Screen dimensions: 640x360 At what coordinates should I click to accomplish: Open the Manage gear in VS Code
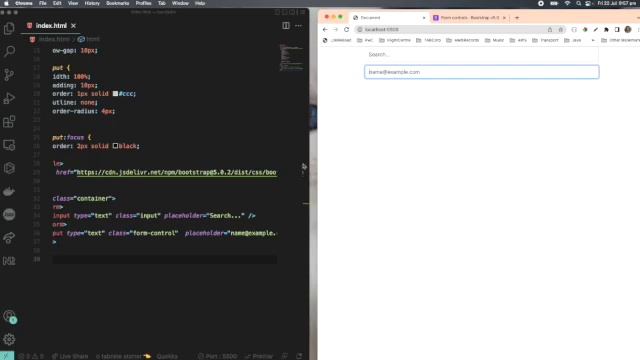[9, 339]
